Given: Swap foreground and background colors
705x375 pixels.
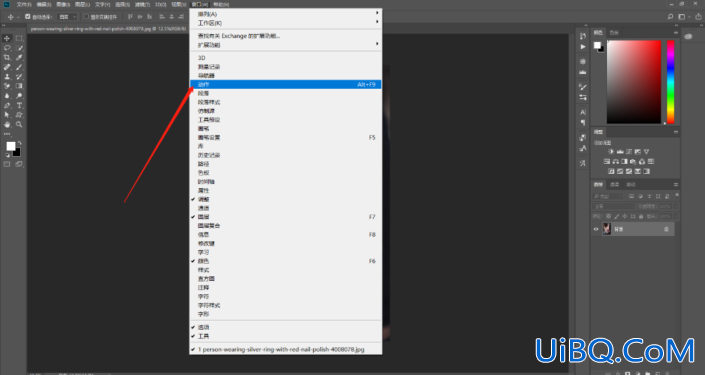Looking at the screenshot, I should (19, 143).
